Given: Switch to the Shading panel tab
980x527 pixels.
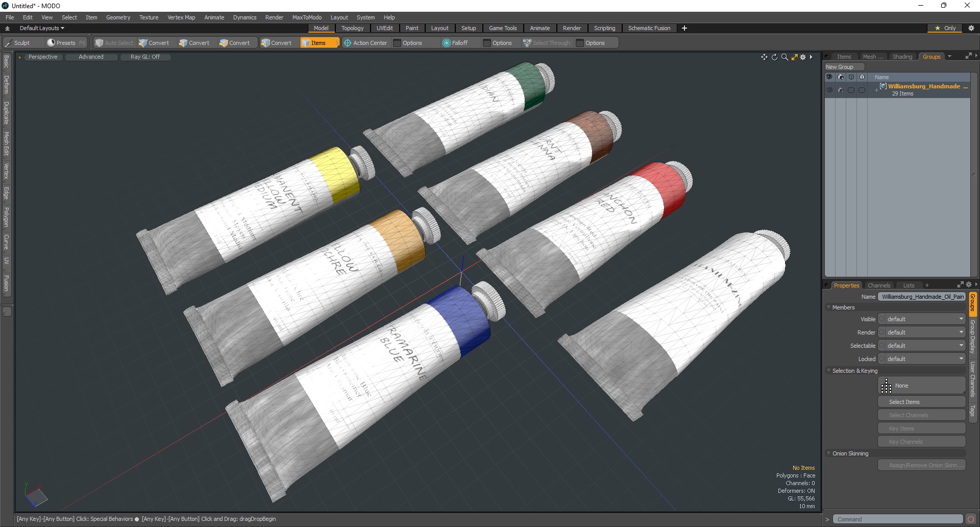Looking at the screenshot, I should 902,57.
